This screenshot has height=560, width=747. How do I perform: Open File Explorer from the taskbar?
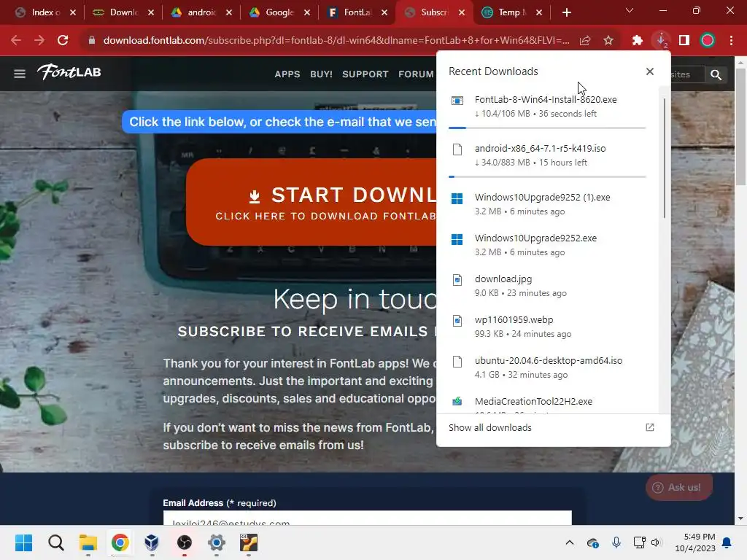88,542
